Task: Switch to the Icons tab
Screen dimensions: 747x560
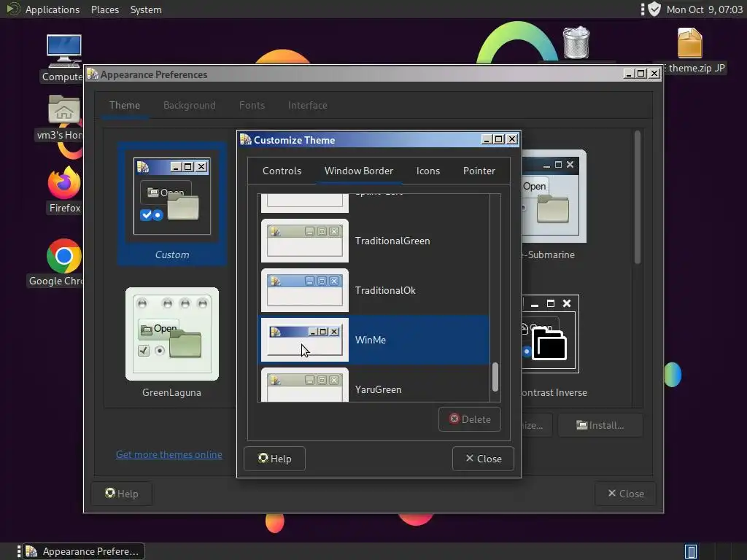Action: pyautogui.click(x=427, y=171)
